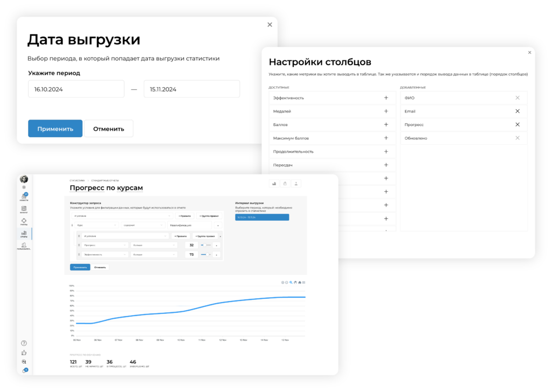Screen dimensions: 552x392
Task: Open notifications bell with badge
Action: pos(25,370)
